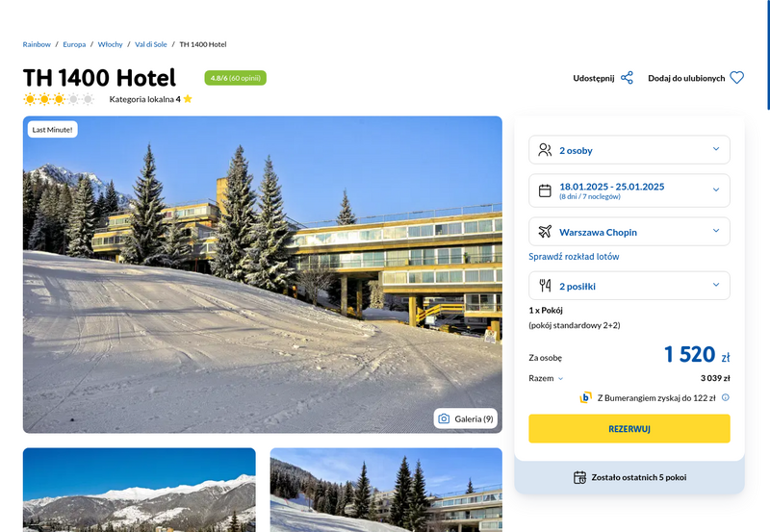Click the Sprawdź rozkład lotów link
The width and height of the screenshot is (770, 532).
click(574, 256)
